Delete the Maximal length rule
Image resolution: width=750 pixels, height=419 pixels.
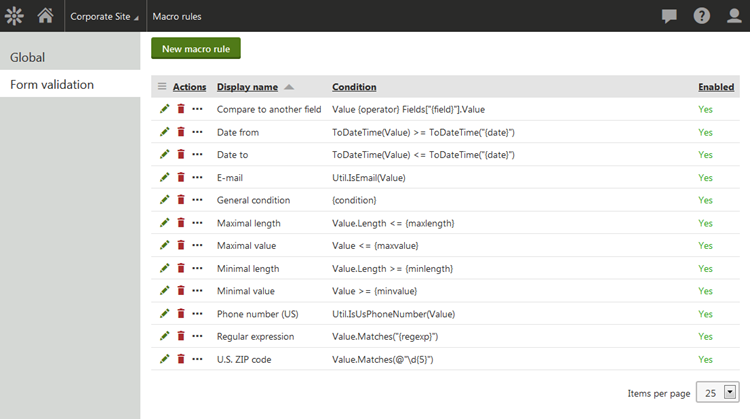(181, 222)
